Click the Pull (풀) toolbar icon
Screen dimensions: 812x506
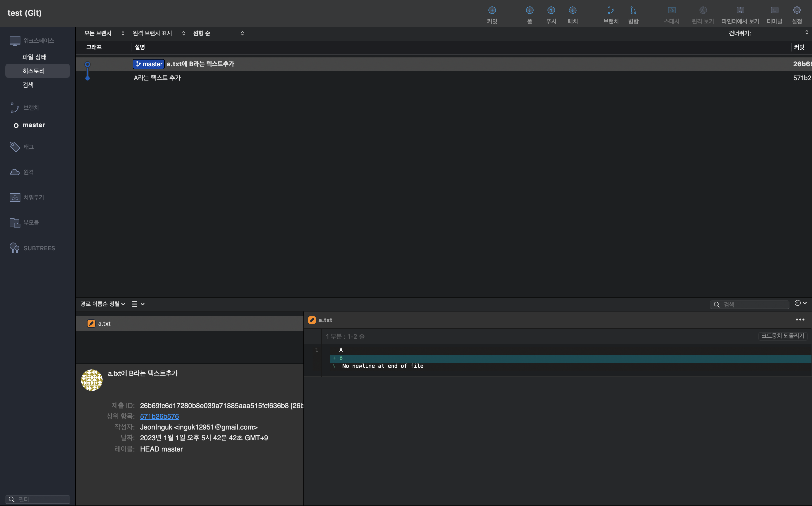(530, 11)
